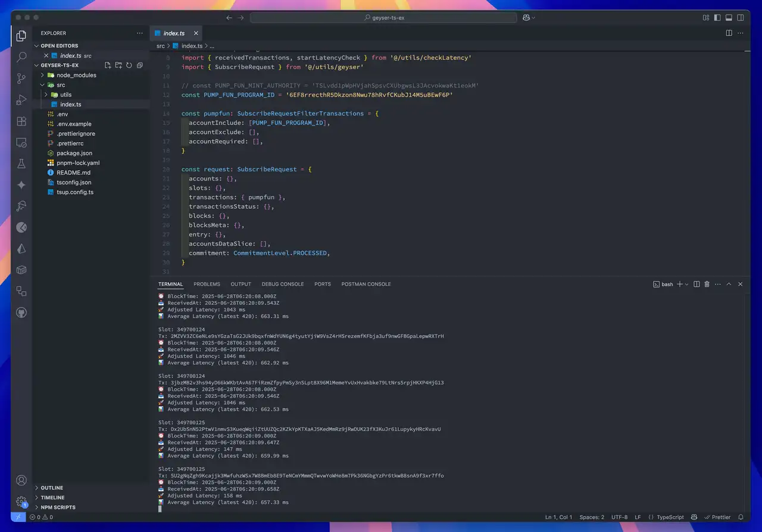
Task: Open Run and Debug view
Action: (x=21, y=99)
